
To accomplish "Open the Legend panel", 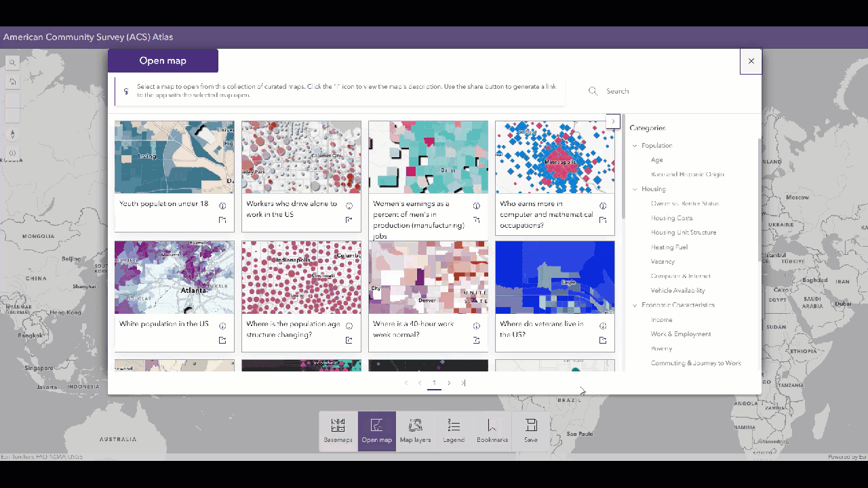I will pos(453,431).
